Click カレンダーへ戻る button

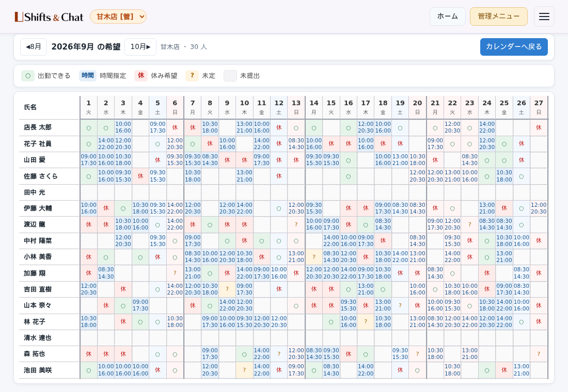click(514, 47)
